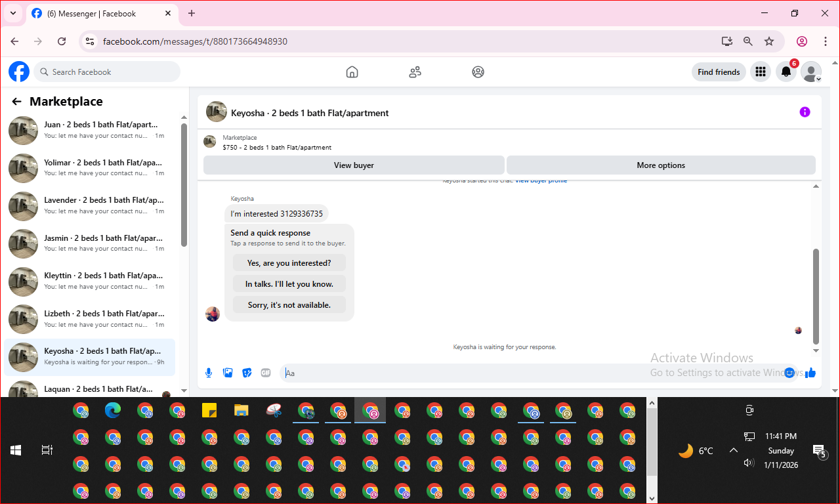The width and height of the screenshot is (840, 504).
Task: Open Juan's conversation
Action: [x=89, y=130]
